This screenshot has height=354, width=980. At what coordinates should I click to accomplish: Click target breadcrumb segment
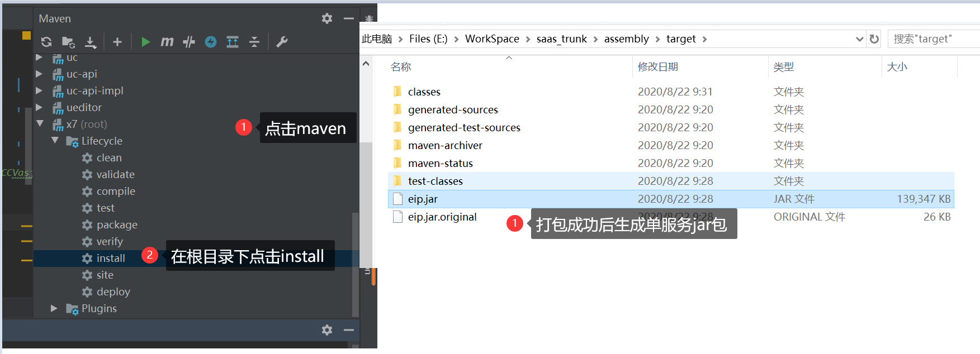click(x=681, y=39)
